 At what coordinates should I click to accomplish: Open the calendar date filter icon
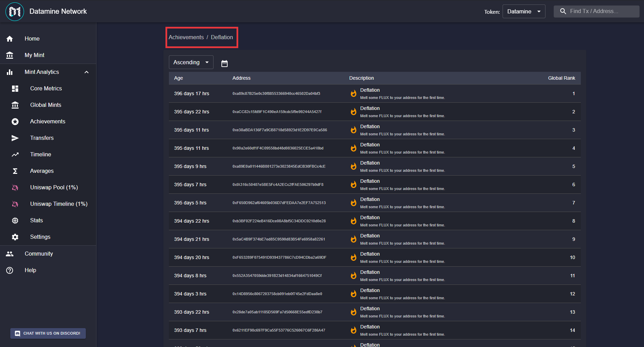(x=225, y=63)
